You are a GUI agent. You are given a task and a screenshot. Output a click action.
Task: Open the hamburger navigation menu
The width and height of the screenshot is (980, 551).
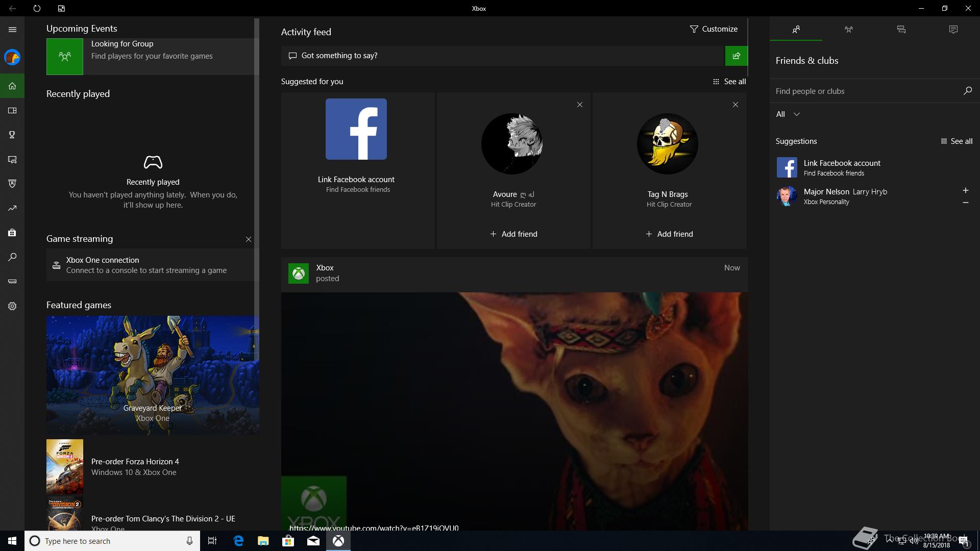(x=12, y=30)
